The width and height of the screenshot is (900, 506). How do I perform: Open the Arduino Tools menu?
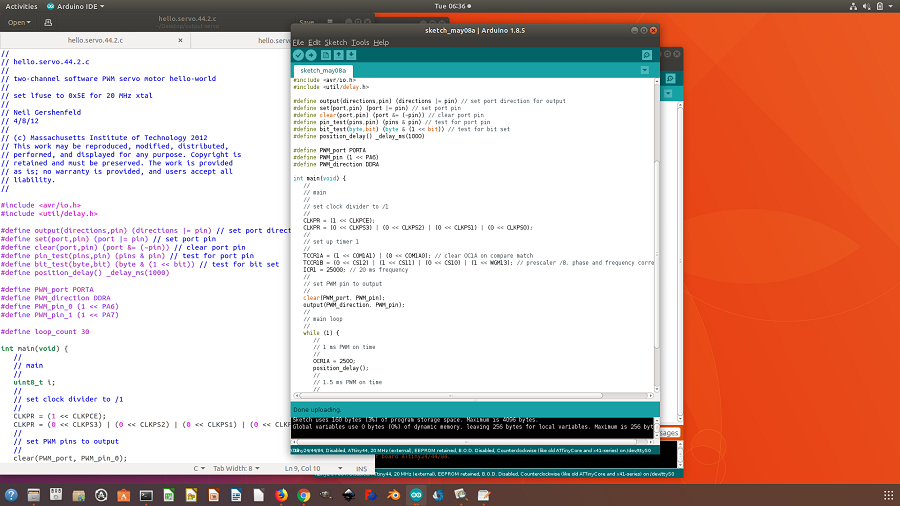pos(360,42)
